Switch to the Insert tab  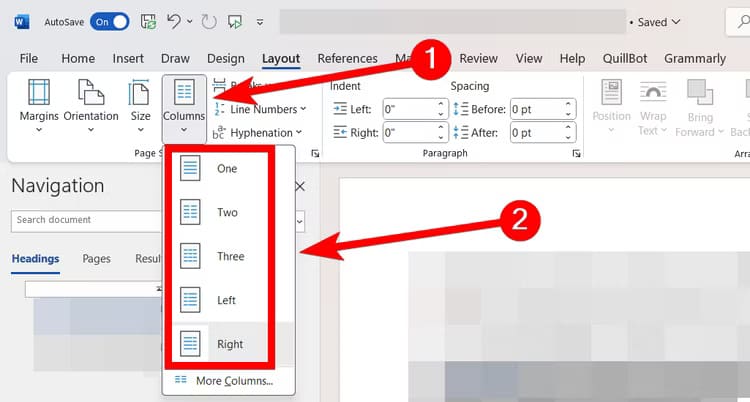128,58
